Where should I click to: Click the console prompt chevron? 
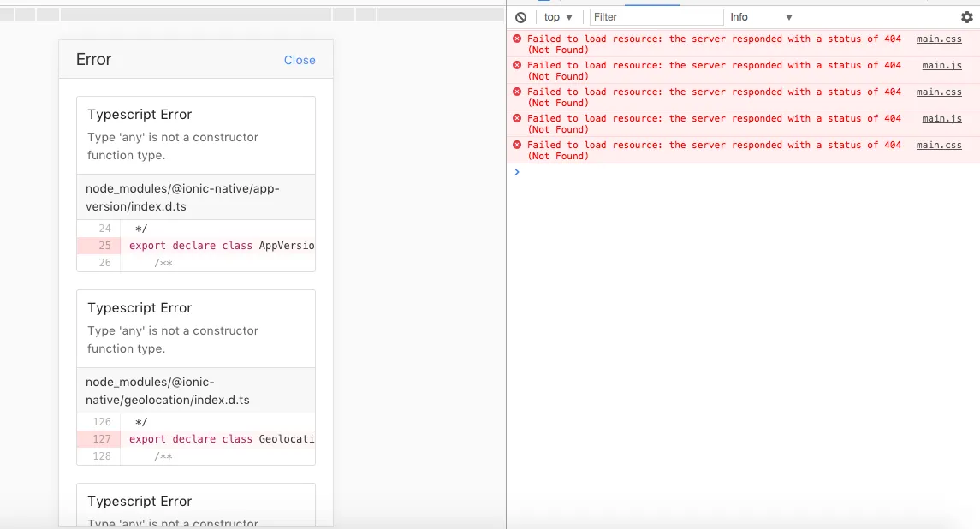[517, 172]
